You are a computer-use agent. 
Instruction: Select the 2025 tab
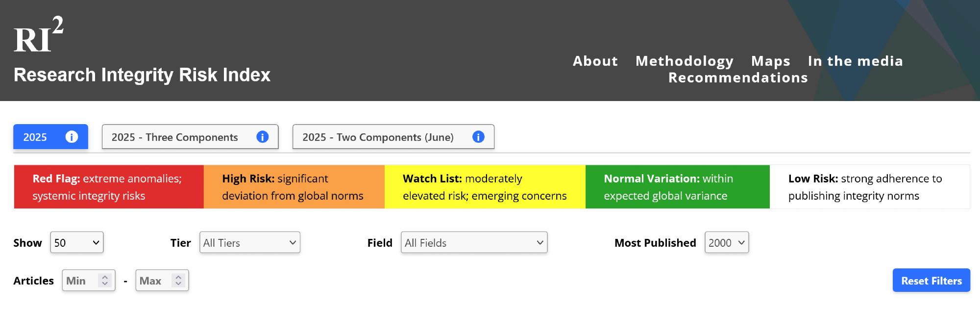click(x=35, y=137)
